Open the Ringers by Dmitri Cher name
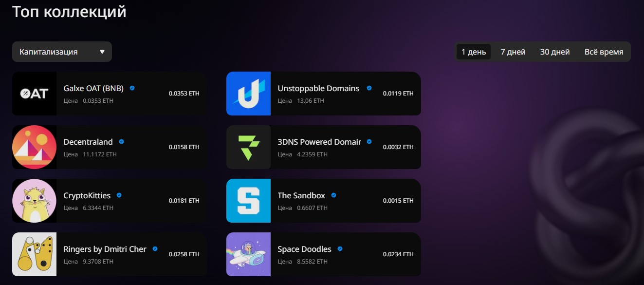Viewport: 644px width, 285px height. click(105, 249)
